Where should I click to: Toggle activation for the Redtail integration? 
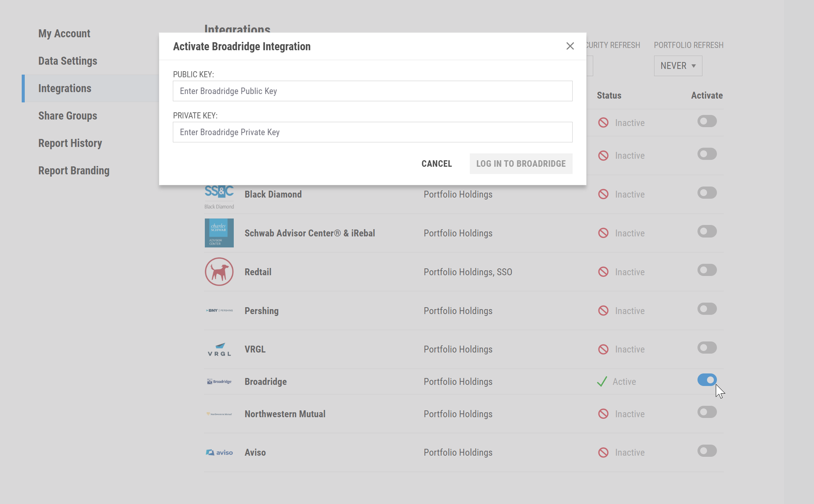pos(707,270)
